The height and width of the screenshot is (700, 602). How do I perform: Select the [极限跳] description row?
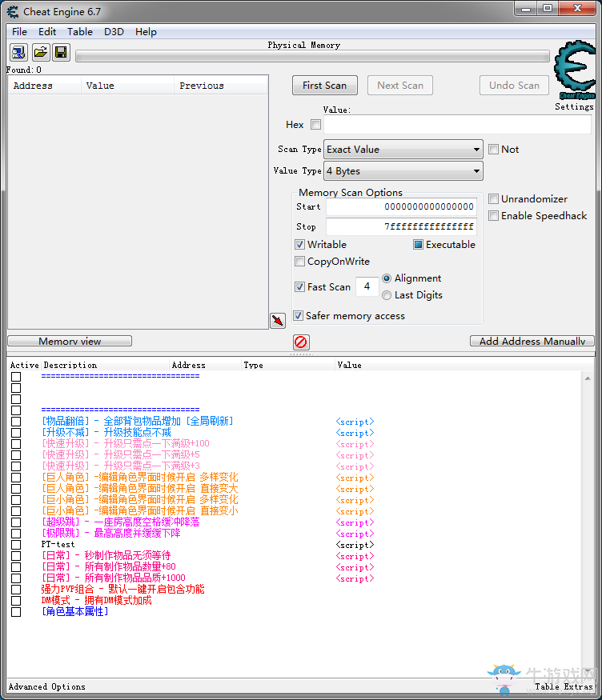click(x=110, y=534)
